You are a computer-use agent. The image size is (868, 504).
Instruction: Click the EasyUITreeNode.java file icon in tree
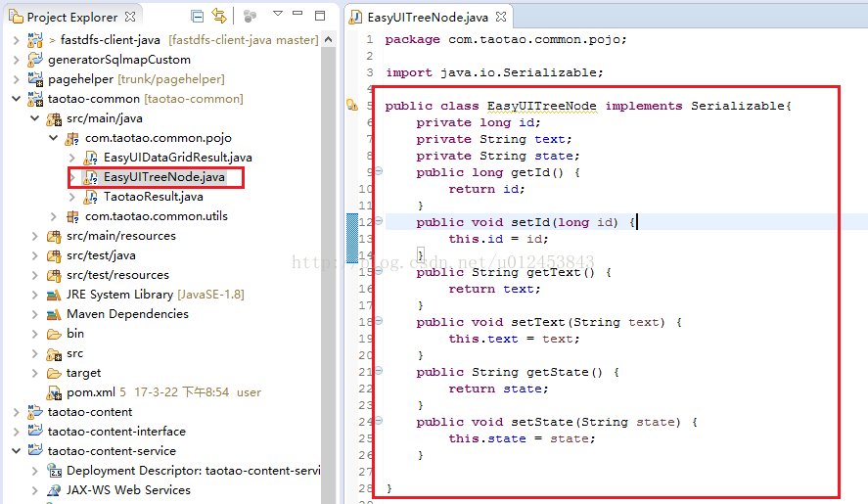coord(90,177)
